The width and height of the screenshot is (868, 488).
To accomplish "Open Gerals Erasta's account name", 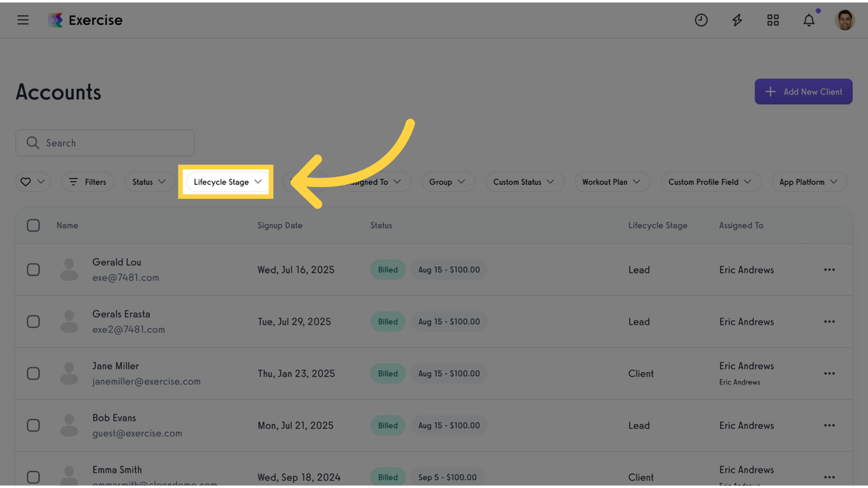I will [x=121, y=314].
